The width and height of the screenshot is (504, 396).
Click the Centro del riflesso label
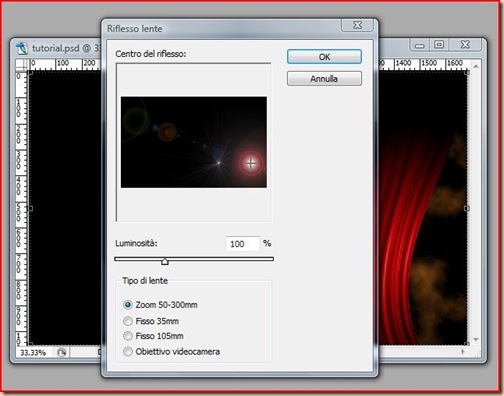point(151,54)
